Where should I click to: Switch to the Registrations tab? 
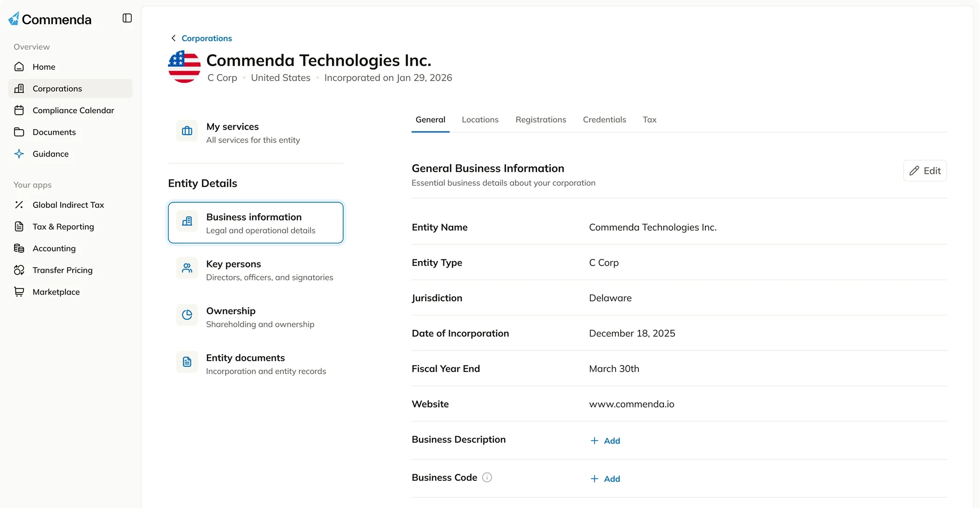tap(540, 120)
